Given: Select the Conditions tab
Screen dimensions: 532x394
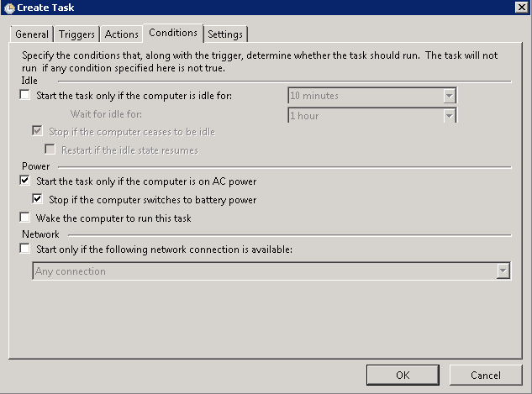Looking at the screenshot, I should click(x=173, y=33).
